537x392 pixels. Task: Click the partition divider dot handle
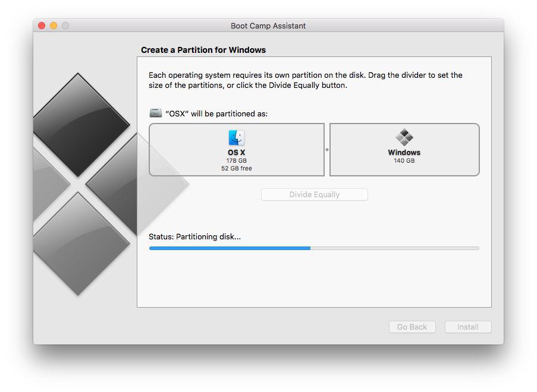[x=327, y=150]
